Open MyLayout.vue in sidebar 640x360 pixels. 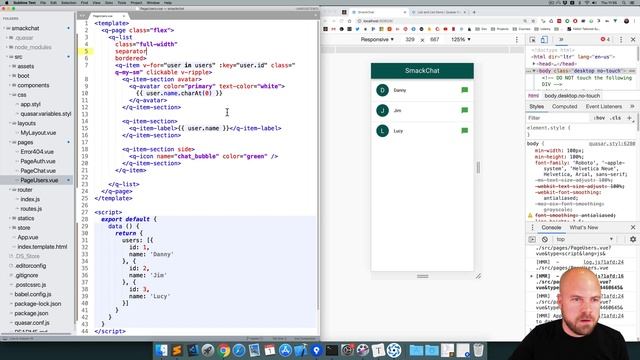click(x=38, y=133)
